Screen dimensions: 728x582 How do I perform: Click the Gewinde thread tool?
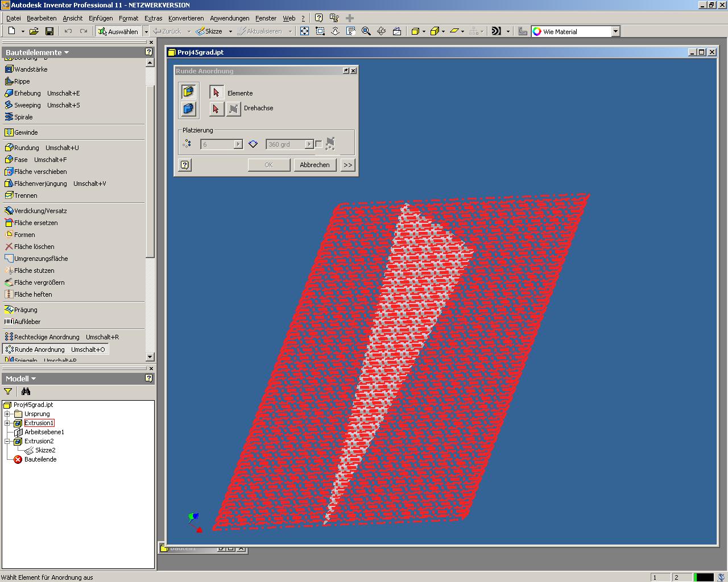(x=26, y=132)
